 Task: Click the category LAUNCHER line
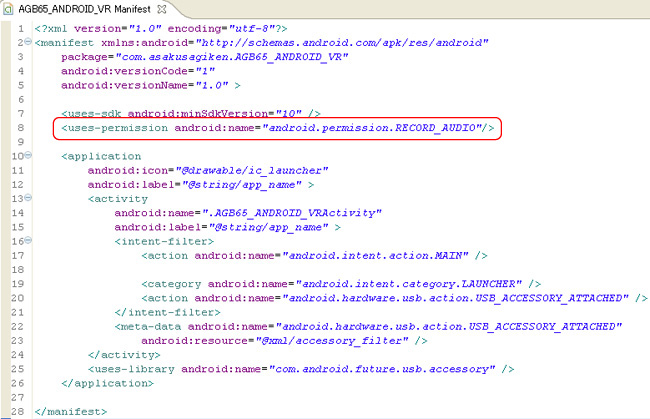pyautogui.click(x=341, y=284)
